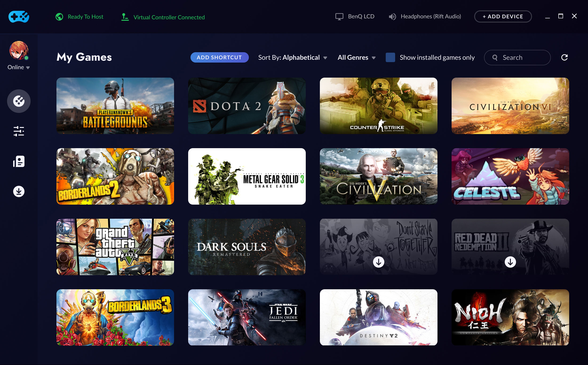Open the Nioh Complete Edition tile
The image size is (588, 365).
(510, 317)
